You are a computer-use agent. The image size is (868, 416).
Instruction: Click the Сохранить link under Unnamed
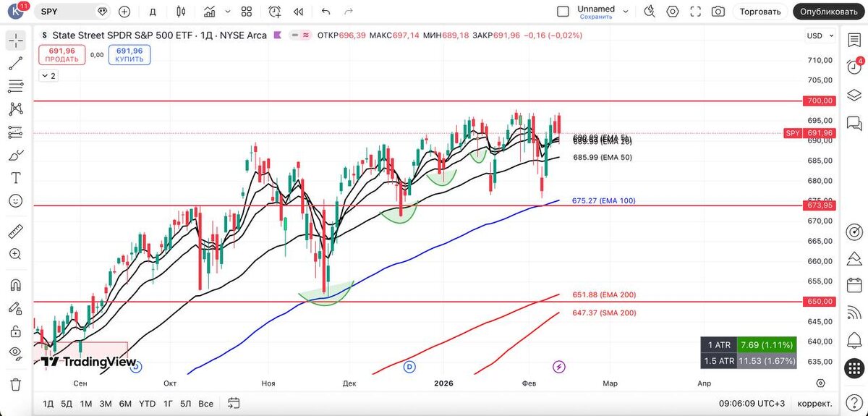[596, 17]
